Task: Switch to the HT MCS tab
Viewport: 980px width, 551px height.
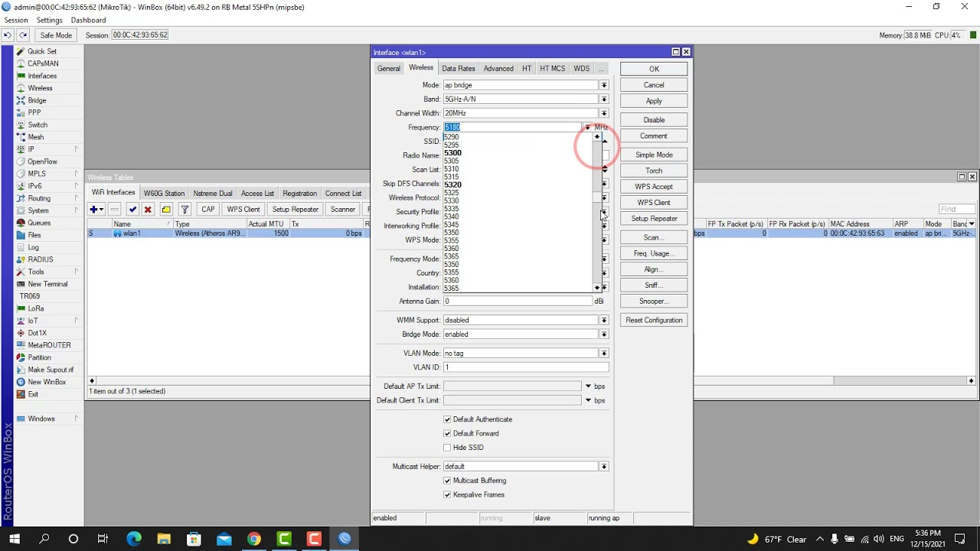Action: 552,69
